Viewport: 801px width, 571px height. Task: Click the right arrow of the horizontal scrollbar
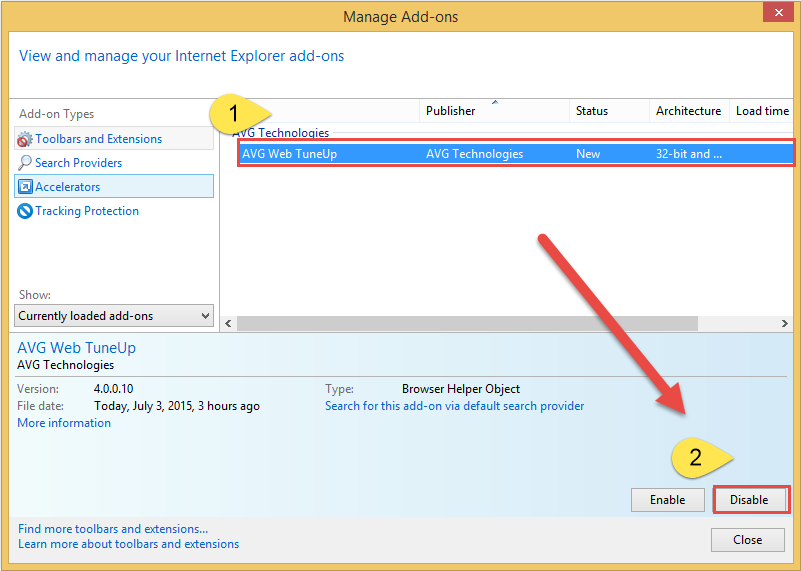click(x=785, y=323)
